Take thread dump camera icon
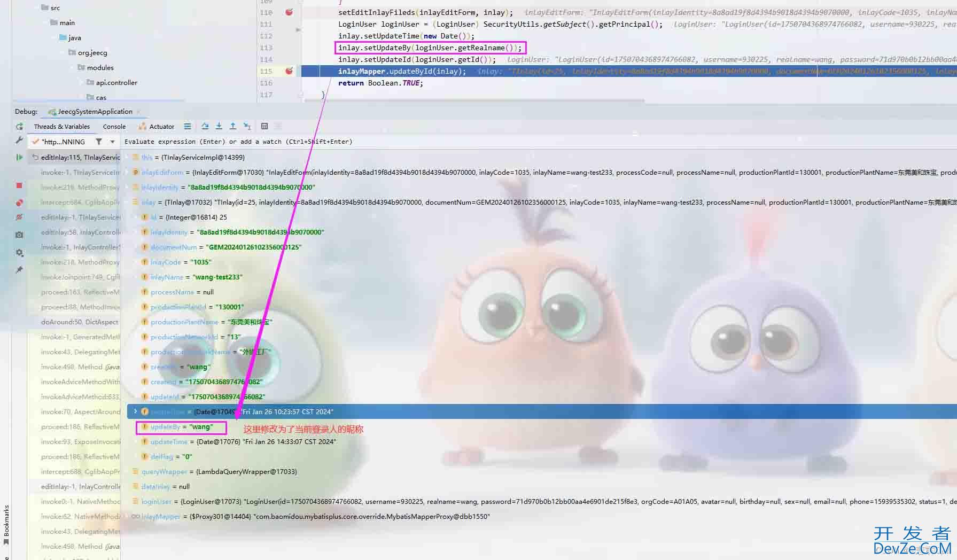 pos(19,235)
